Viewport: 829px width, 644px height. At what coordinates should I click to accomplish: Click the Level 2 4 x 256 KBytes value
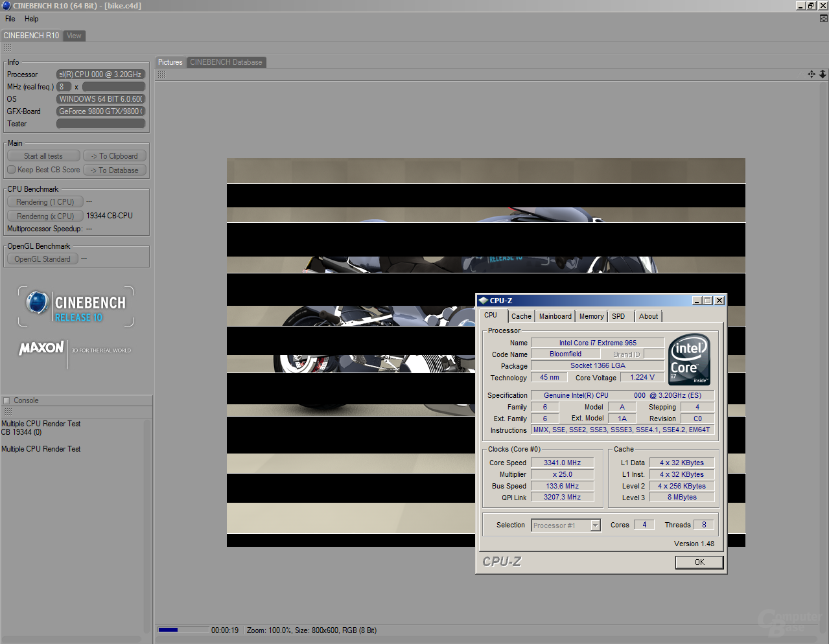coord(682,486)
